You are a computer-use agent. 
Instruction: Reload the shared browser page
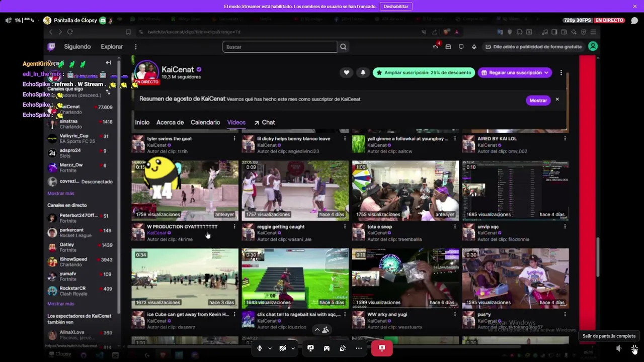click(x=70, y=32)
